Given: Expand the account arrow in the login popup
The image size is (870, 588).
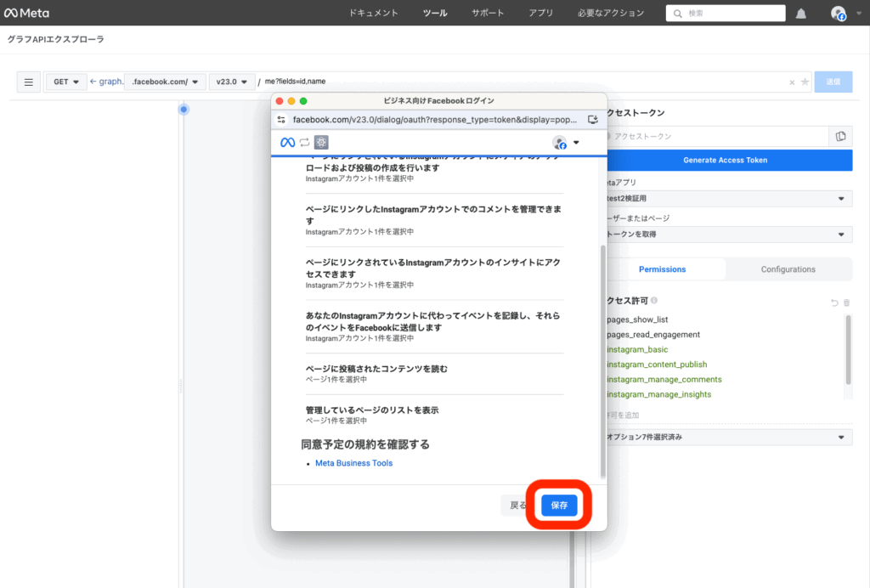Looking at the screenshot, I should (x=576, y=143).
